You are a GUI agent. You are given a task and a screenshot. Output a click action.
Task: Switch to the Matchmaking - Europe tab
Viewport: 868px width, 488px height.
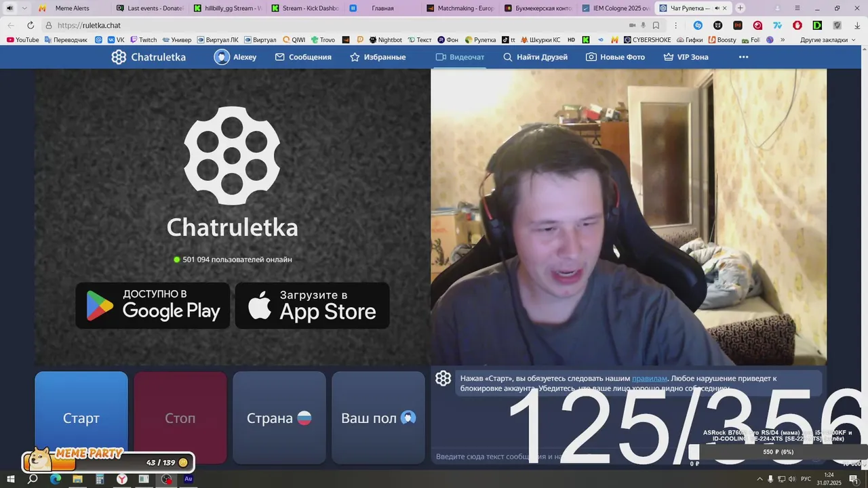tap(460, 8)
